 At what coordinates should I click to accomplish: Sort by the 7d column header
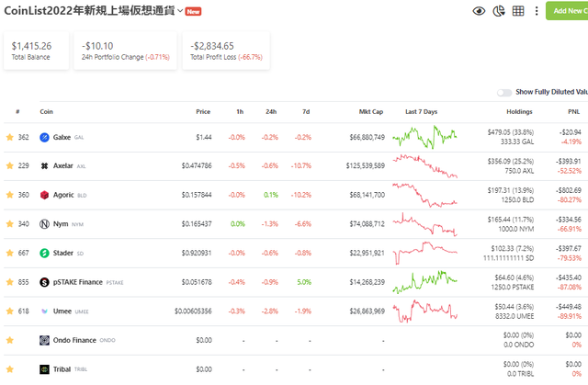(306, 112)
